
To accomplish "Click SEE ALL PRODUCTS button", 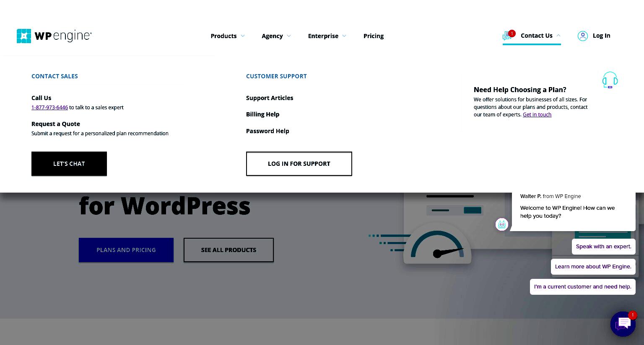I will 229,250.
